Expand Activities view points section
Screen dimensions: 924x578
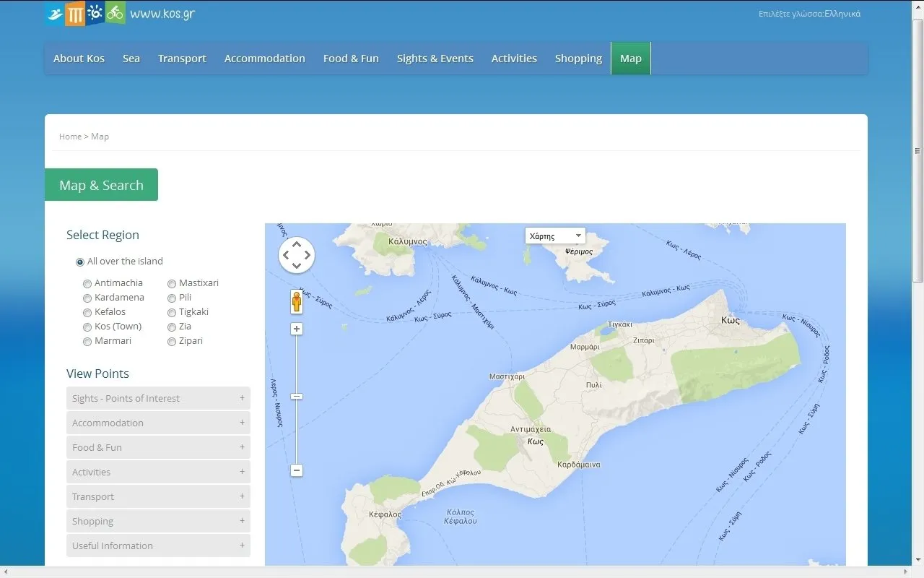(x=158, y=472)
